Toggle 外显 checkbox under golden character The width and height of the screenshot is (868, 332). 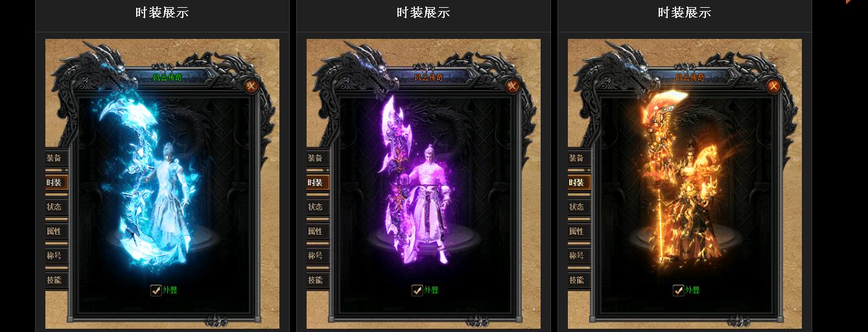[x=678, y=290]
